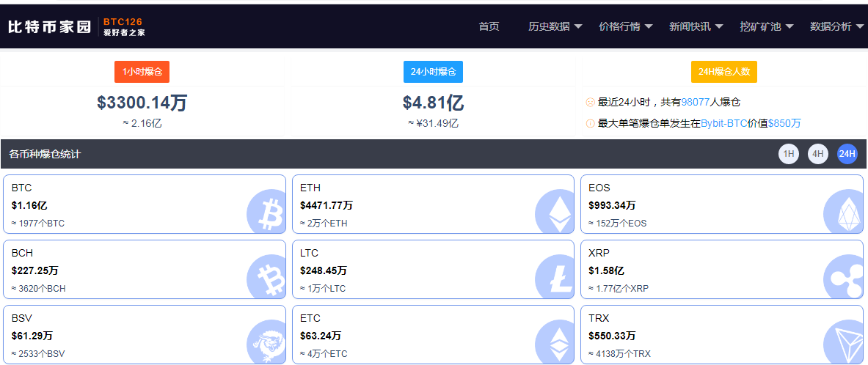Click the $3300.14万 one-hour total
Viewport: 868px width, 365px height.
[142, 103]
